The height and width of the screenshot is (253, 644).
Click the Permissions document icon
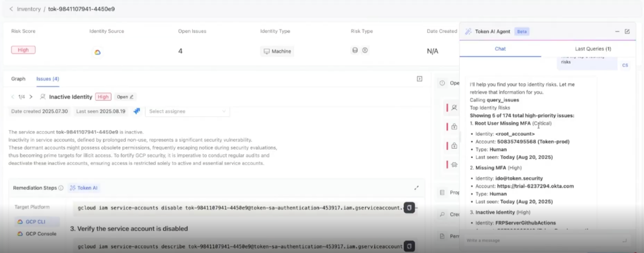tap(442, 236)
